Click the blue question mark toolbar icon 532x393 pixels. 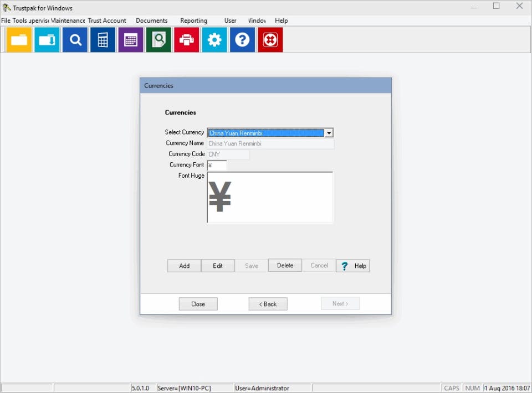(x=242, y=40)
